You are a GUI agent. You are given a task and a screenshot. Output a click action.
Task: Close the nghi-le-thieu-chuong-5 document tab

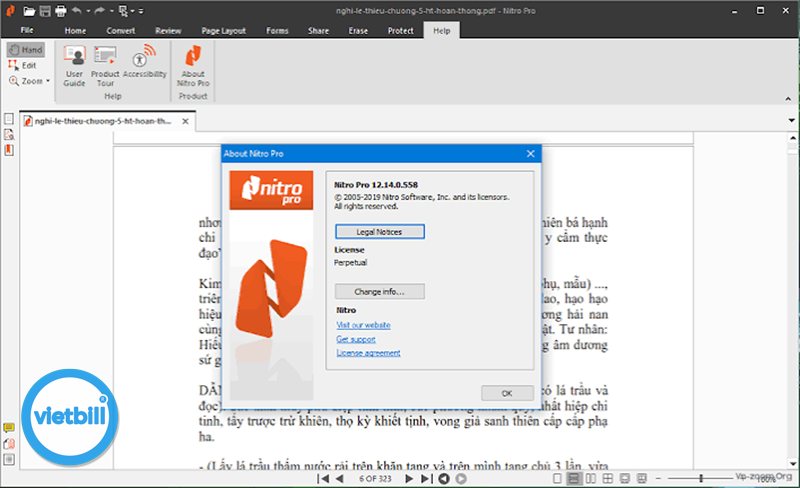tap(185, 121)
